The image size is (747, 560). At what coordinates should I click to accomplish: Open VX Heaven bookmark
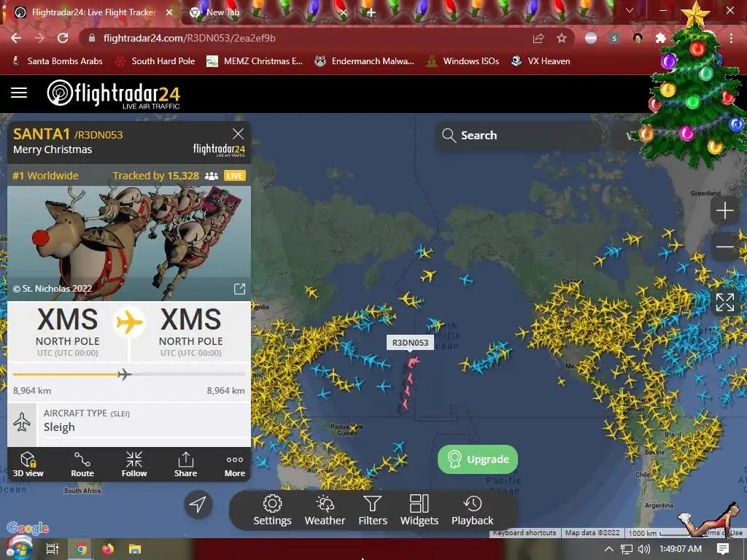point(541,61)
